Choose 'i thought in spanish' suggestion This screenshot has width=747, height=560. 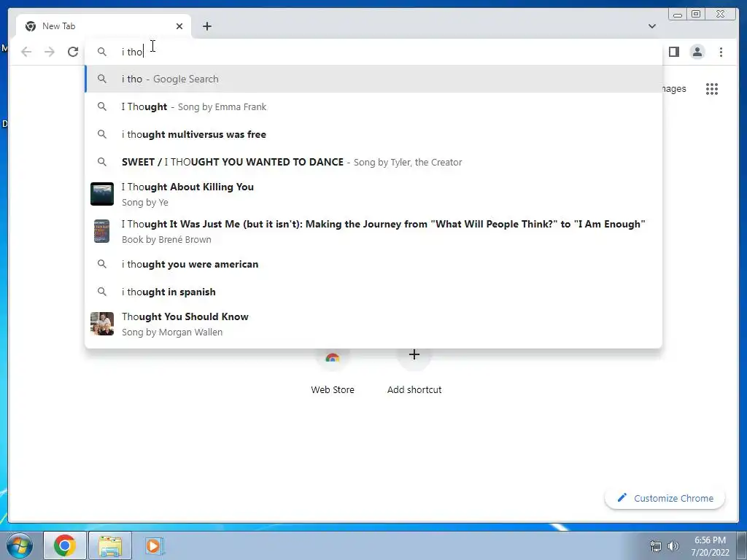[373, 292]
